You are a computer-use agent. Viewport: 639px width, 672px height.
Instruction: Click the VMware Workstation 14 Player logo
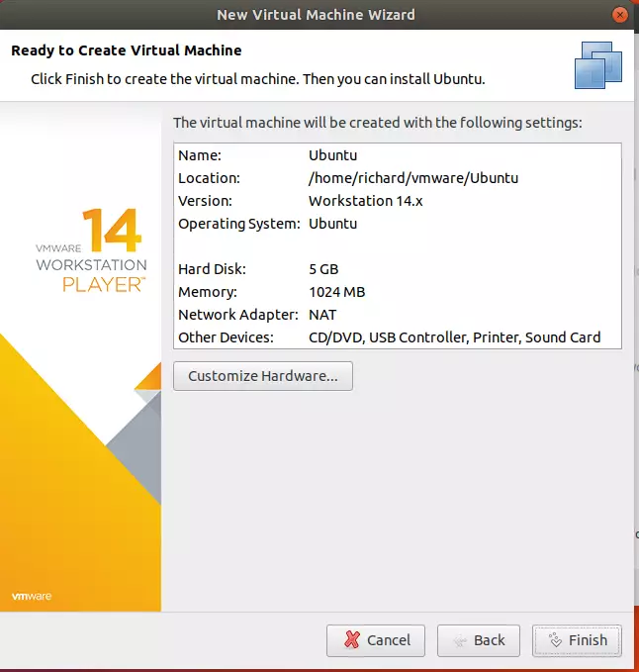click(91, 250)
